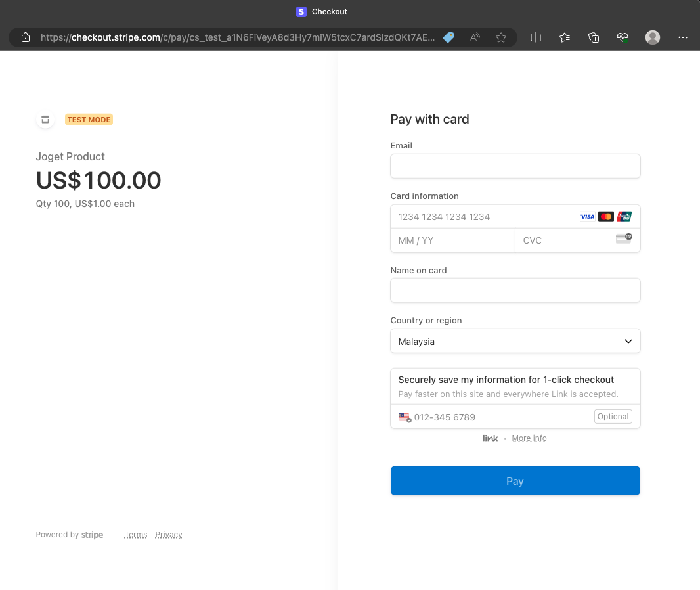The width and height of the screenshot is (700, 590).
Task: Select the Checkout browser tab
Action: (322, 12)
